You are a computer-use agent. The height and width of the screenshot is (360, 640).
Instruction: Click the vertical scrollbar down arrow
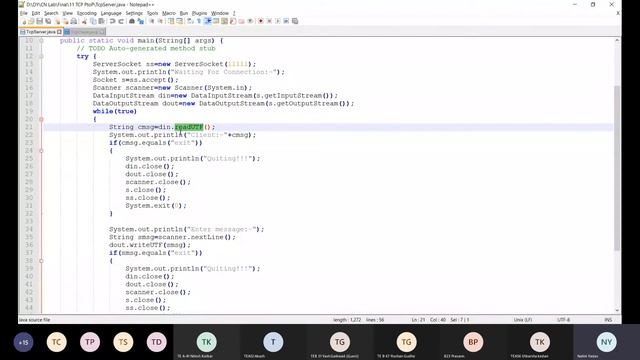click(x=617, y=311)
